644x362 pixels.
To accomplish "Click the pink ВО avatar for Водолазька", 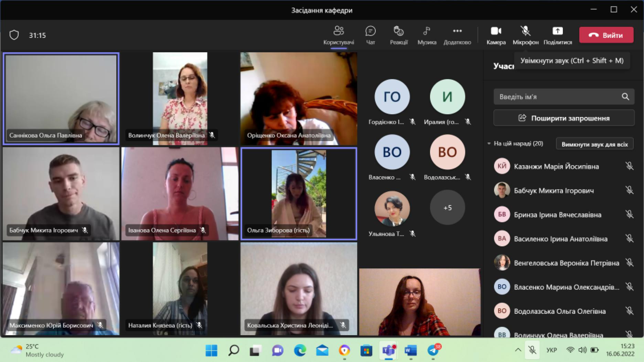I will (447, 152).
